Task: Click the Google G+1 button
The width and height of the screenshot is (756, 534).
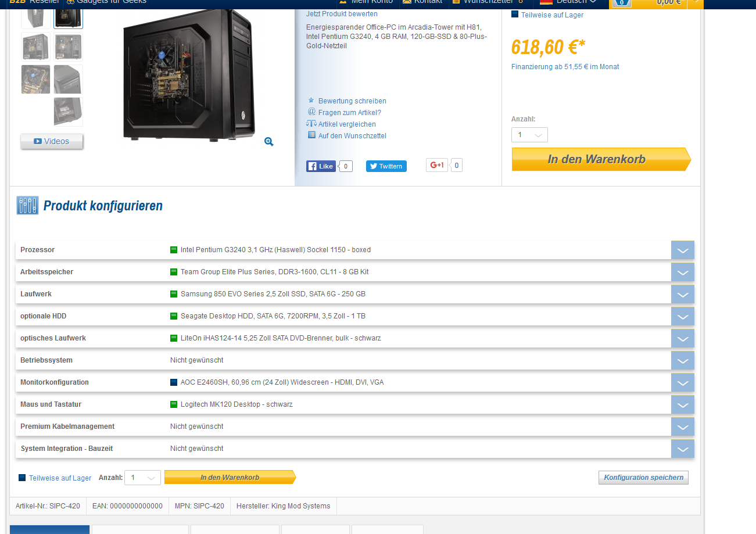Action: (436, 166)
